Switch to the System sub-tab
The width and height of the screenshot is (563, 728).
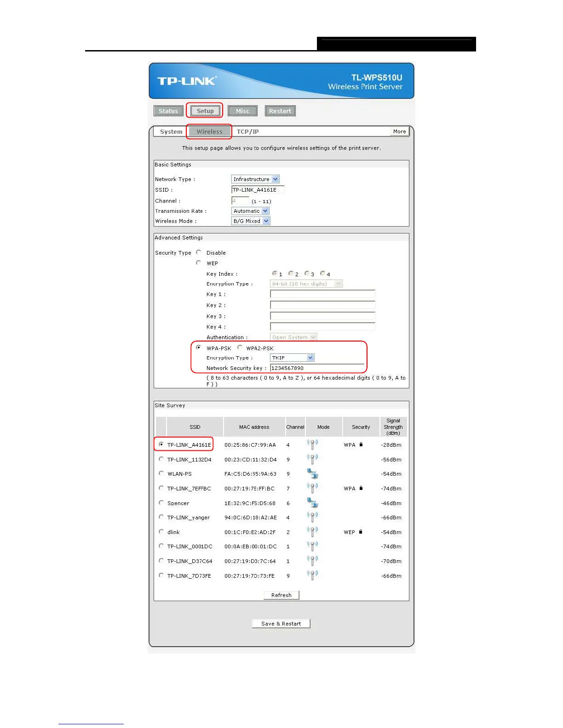[x=171, y=131]
